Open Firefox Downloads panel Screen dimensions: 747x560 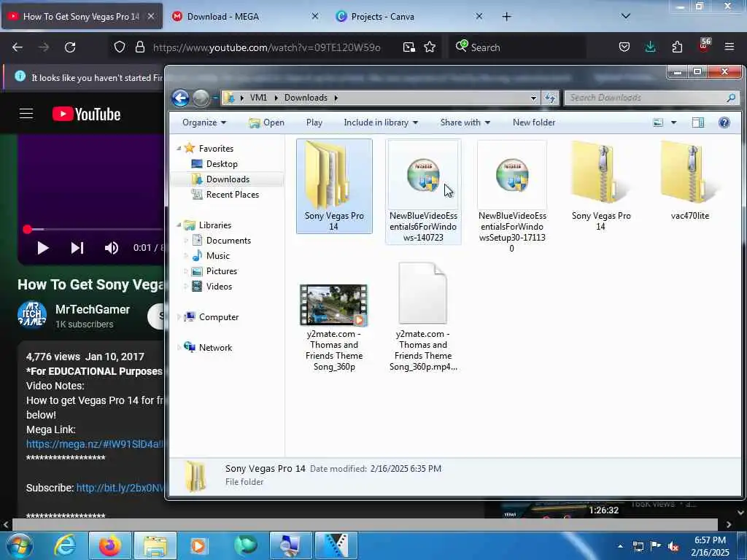[650, 47]
